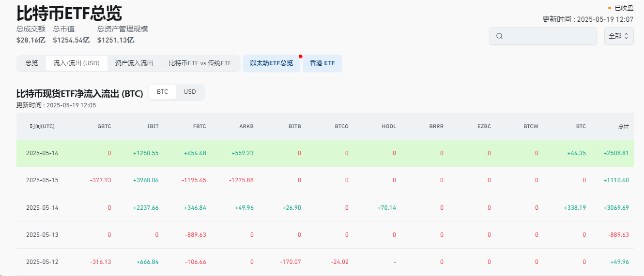Click the 2025-05-13 row date

42,235
